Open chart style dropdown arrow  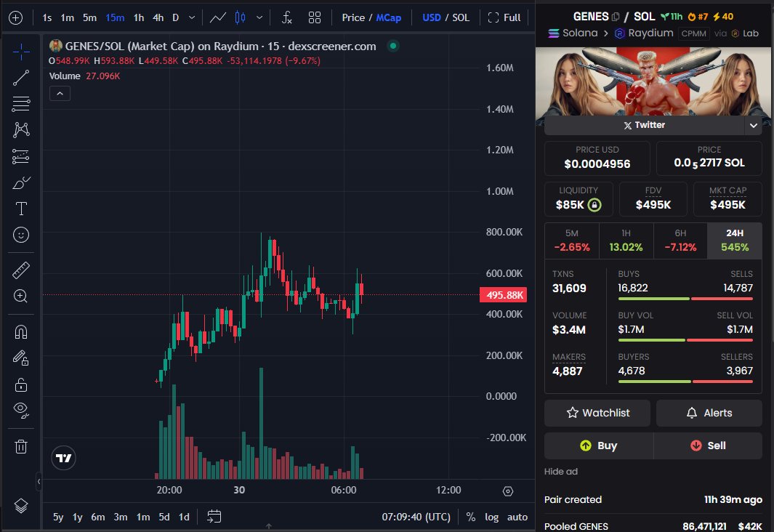(259, 17)
